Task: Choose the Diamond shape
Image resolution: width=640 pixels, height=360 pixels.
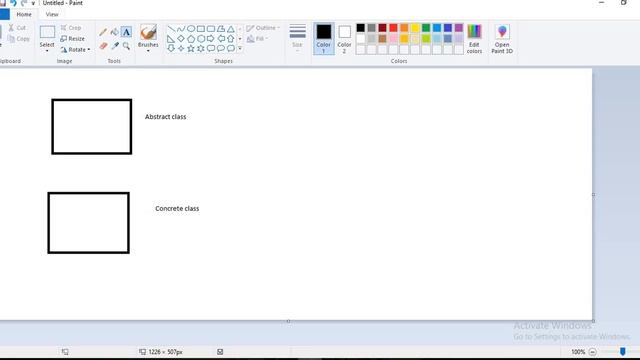Action: tap(181, 39)
